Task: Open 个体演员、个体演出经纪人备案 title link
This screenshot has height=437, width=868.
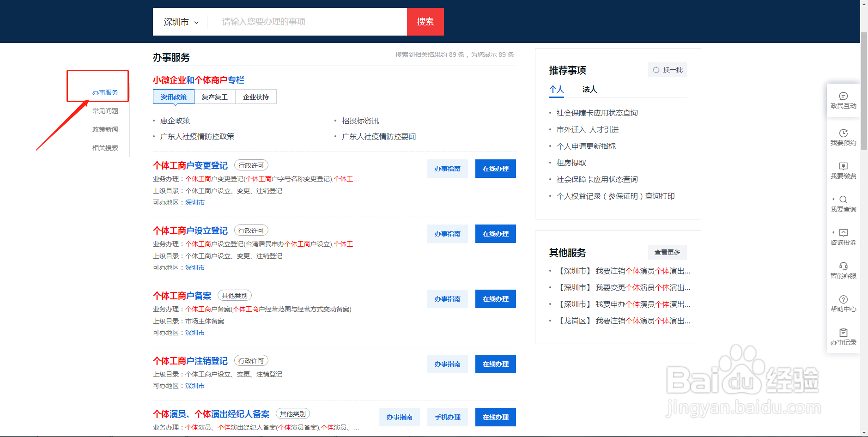Action: (211, 414)
